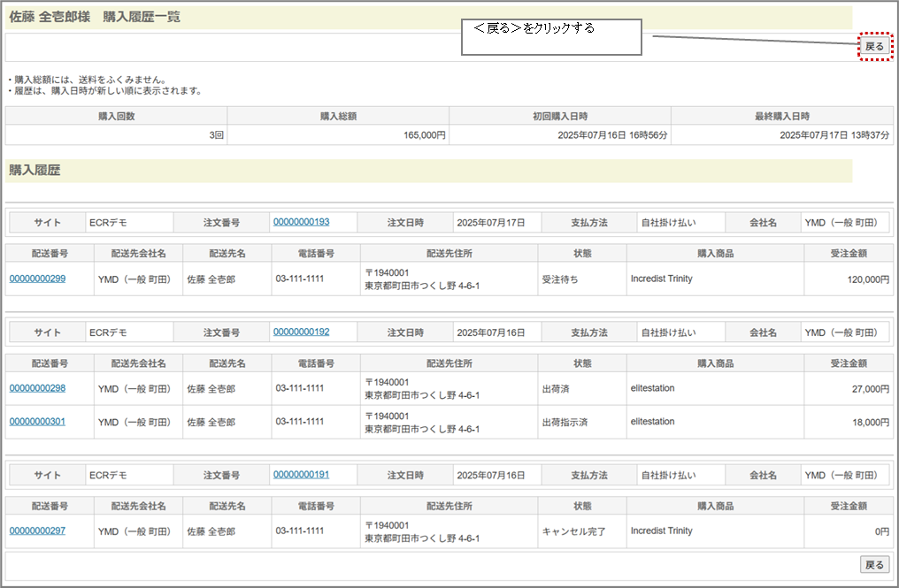Select delivery number 00000000301
Image resolution: width=899 pixels, height=588 pixels.
click(37, 422)
